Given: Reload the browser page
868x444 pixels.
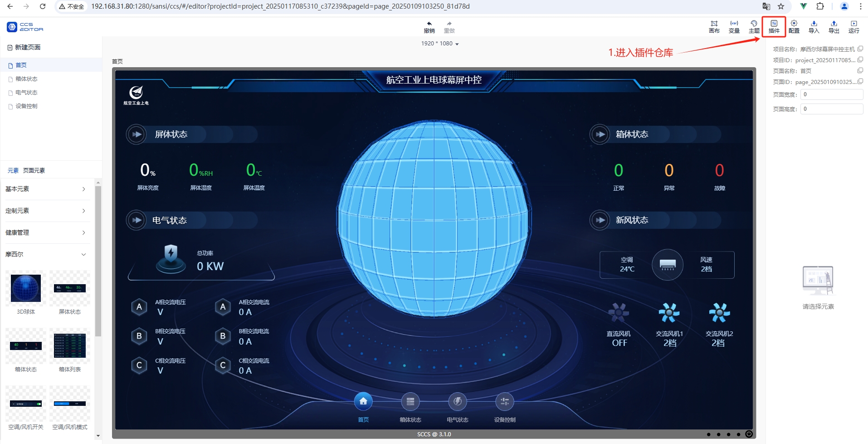Looking at the screenshot, I should tap(43, 6).
